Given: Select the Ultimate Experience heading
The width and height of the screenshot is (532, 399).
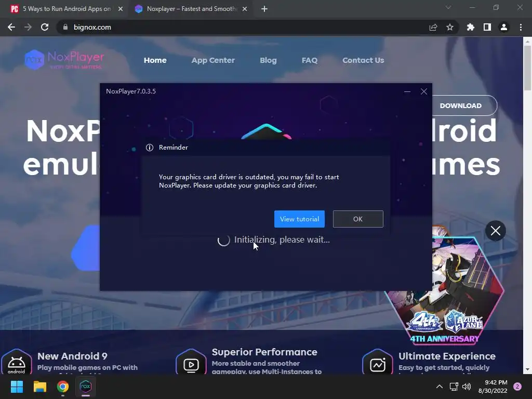Looking at the screenshot, I should pyautogui.click(x=447, y=356).
